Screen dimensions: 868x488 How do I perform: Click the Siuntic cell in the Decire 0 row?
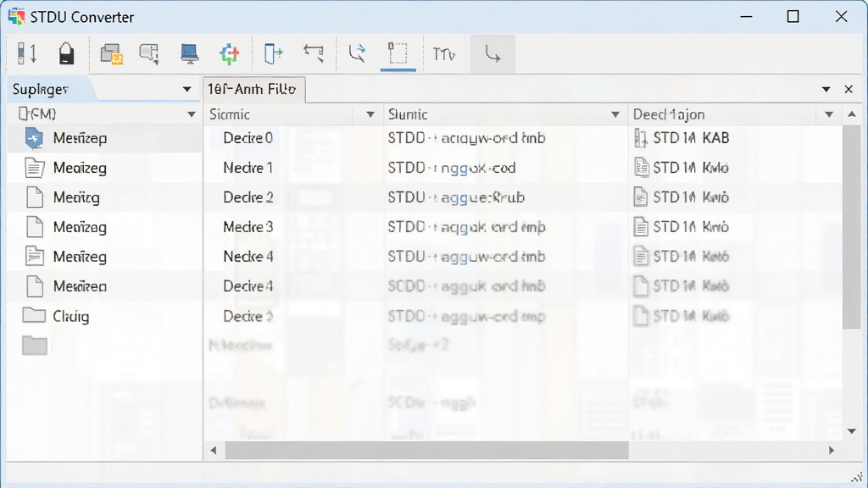pyautogui.click(x=466, y=138)
